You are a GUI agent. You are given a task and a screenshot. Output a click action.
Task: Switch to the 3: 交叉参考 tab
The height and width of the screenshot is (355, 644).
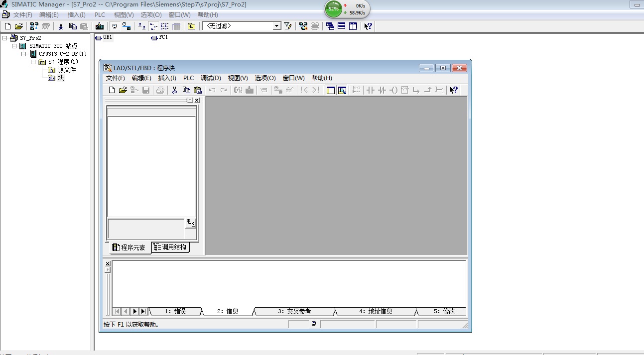tap(294, 311)
